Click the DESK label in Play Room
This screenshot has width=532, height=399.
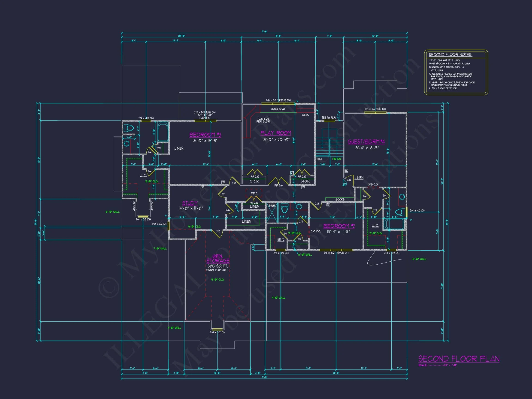click(305, 115)
